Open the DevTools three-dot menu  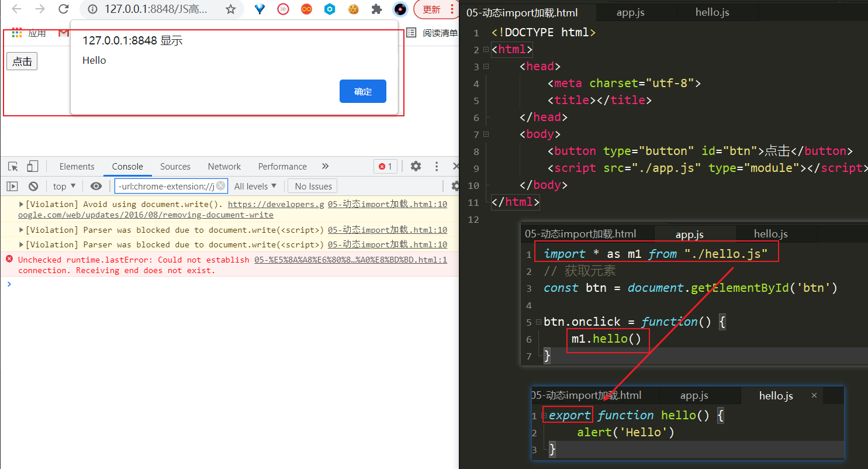(437, 166)
